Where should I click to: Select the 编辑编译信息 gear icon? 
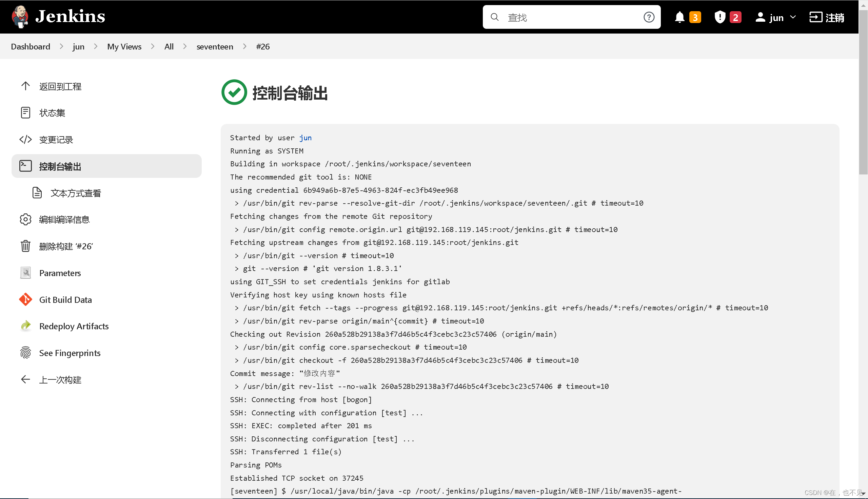point(25,219)
